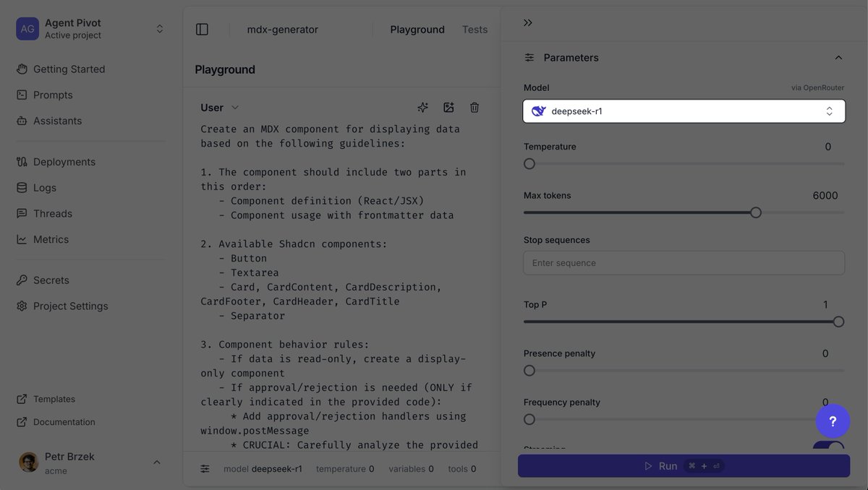Screen dimensions: 868x490
Task: Toggle the sidebar panel icon
Action: [x=203, y=30]
